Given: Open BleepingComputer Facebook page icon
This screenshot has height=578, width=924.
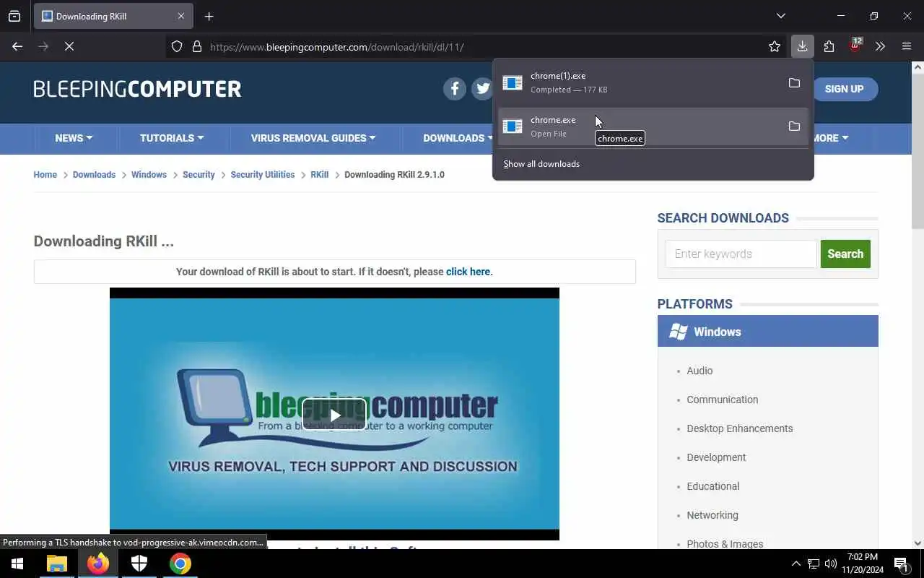Looking at the screenshot, I should (455, 88).
